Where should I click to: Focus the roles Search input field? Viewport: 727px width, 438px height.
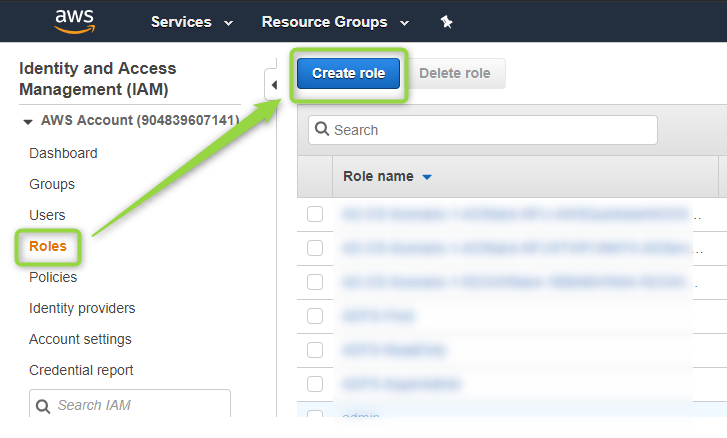(x=483, y=130)
